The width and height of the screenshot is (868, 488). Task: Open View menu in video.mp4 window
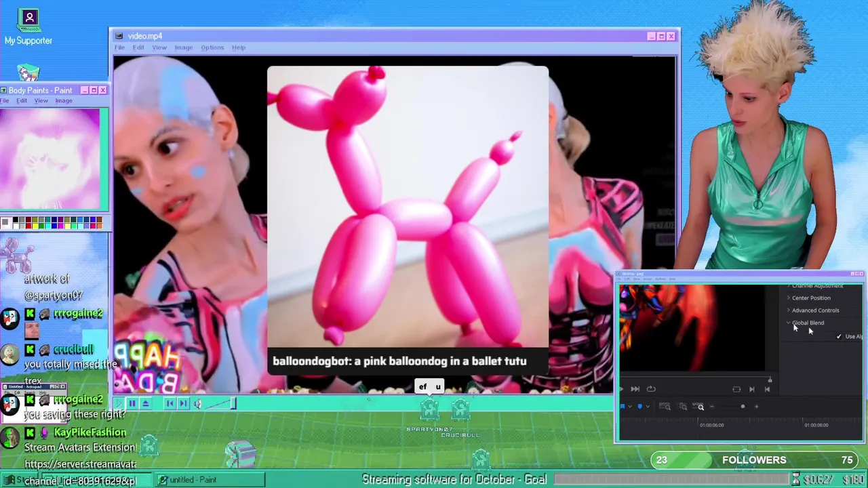(x=159, y=47)
